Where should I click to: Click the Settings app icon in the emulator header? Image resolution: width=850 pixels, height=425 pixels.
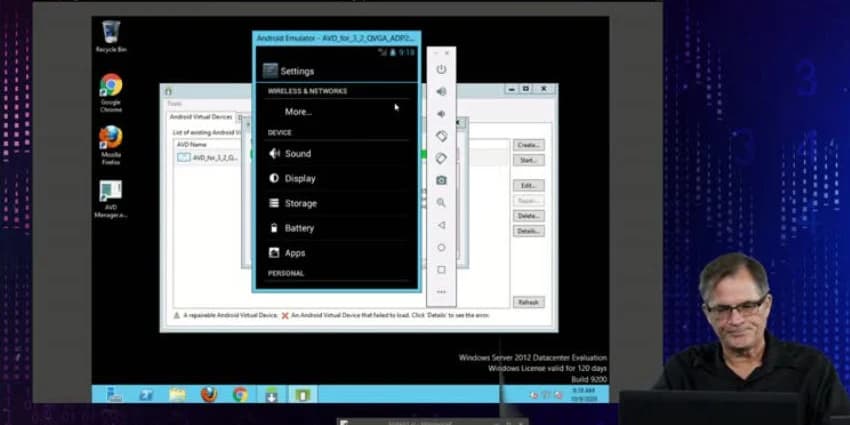[x=270, y=71]
